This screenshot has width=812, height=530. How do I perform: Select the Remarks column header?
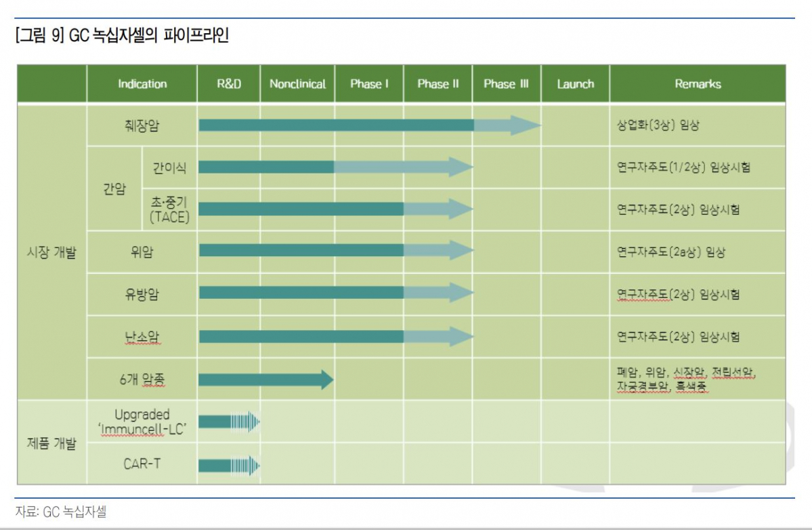click(698, 84)
